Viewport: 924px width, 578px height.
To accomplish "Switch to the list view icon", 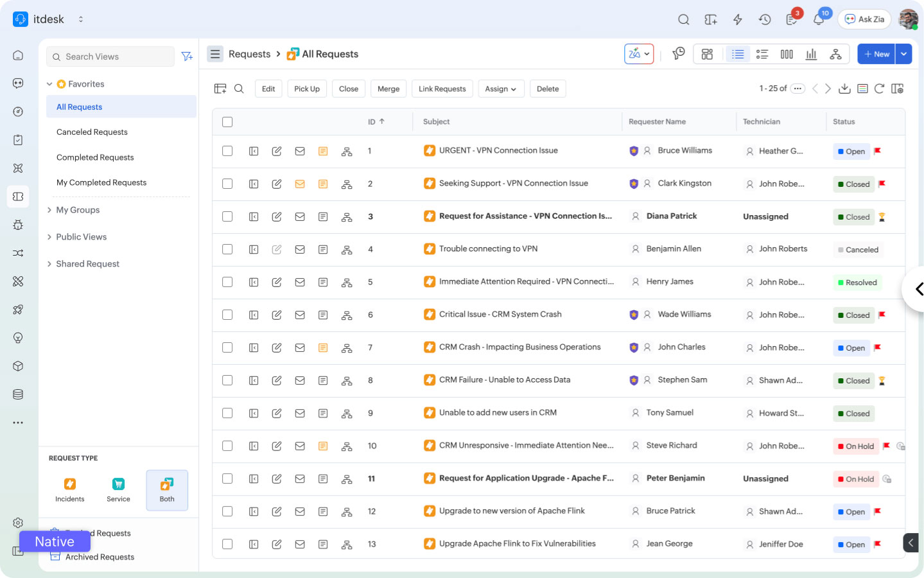I will click(738, 54).
